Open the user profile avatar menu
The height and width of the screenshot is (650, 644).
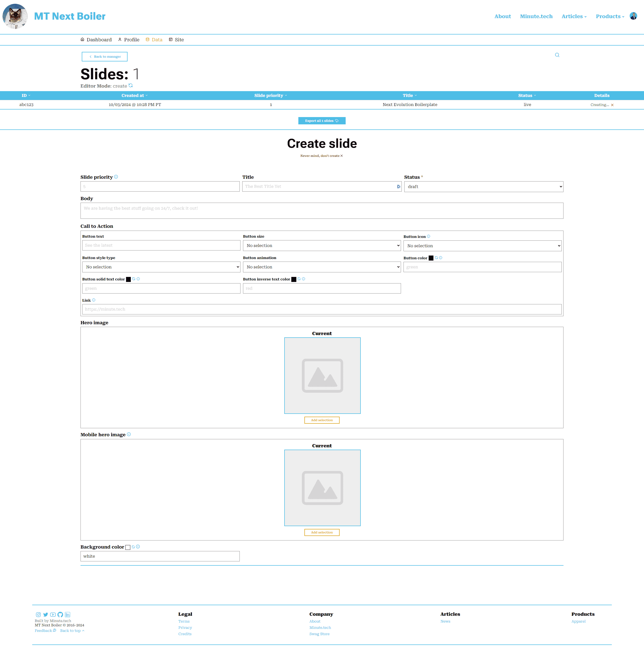[x=633, y=16]
